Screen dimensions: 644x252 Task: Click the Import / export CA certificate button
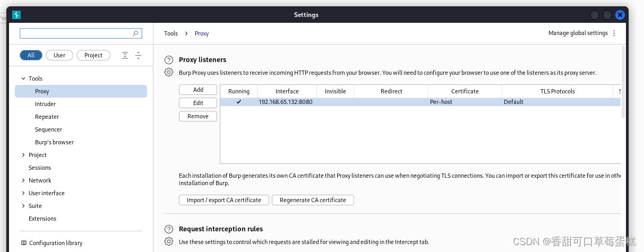[224, 200]
